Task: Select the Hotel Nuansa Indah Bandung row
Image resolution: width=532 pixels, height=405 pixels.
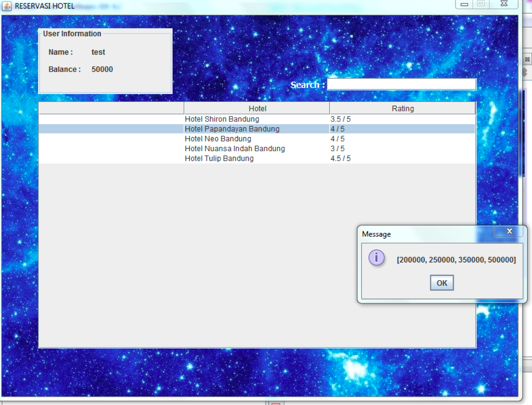Action: (257, 148)
